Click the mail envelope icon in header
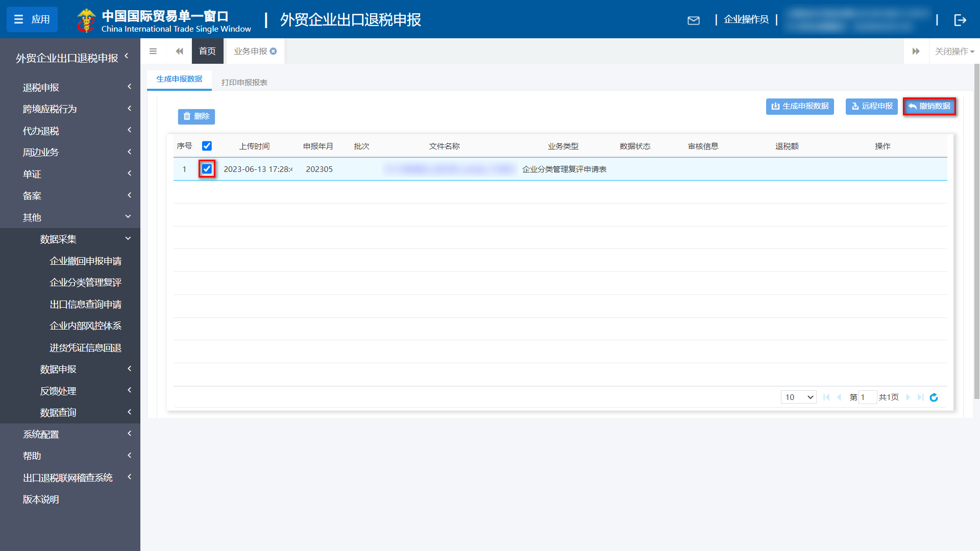 click(694, 20)
